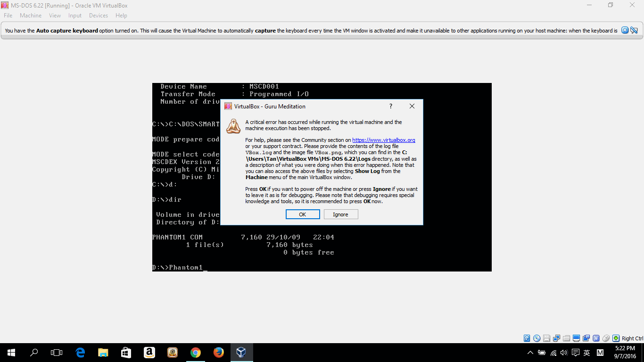Open the Input menu
The height and width of the screenshot is (362, 644).
coord(75,16)
